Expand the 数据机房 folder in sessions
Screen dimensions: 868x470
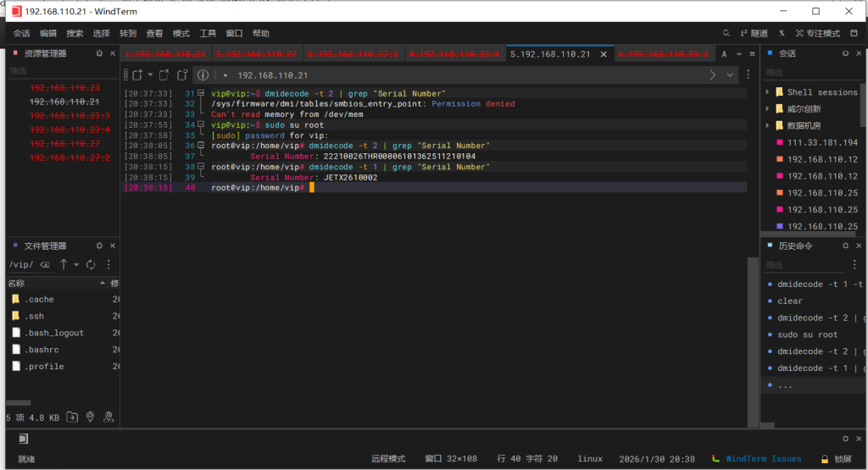point(767,125)
